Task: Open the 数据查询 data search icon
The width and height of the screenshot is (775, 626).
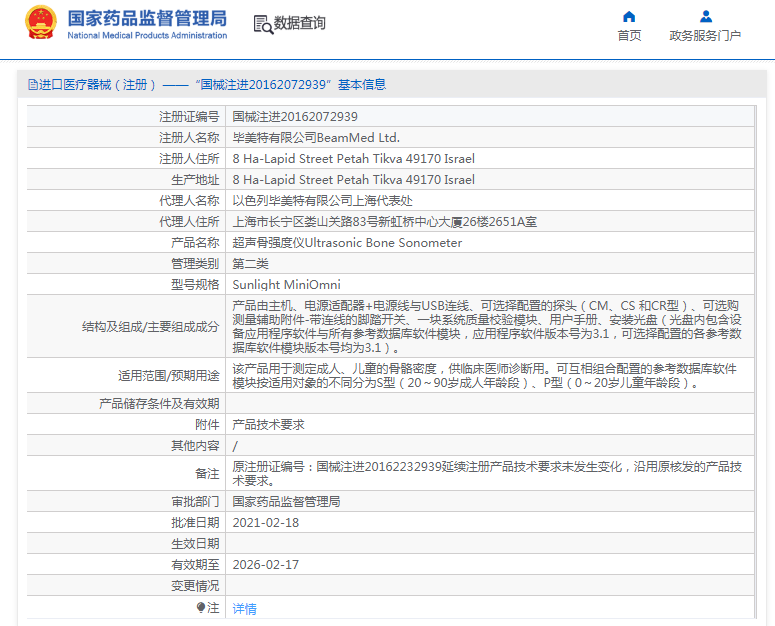Action: [263, 24]
